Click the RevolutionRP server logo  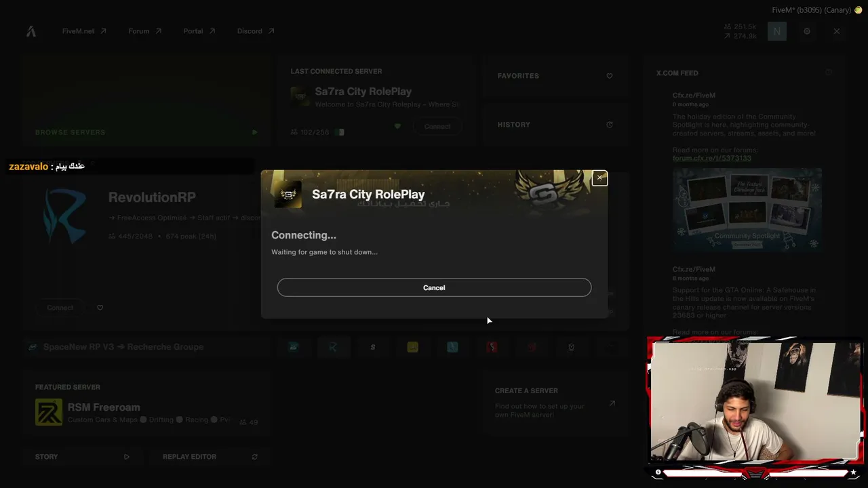click(x=64, y=216)
